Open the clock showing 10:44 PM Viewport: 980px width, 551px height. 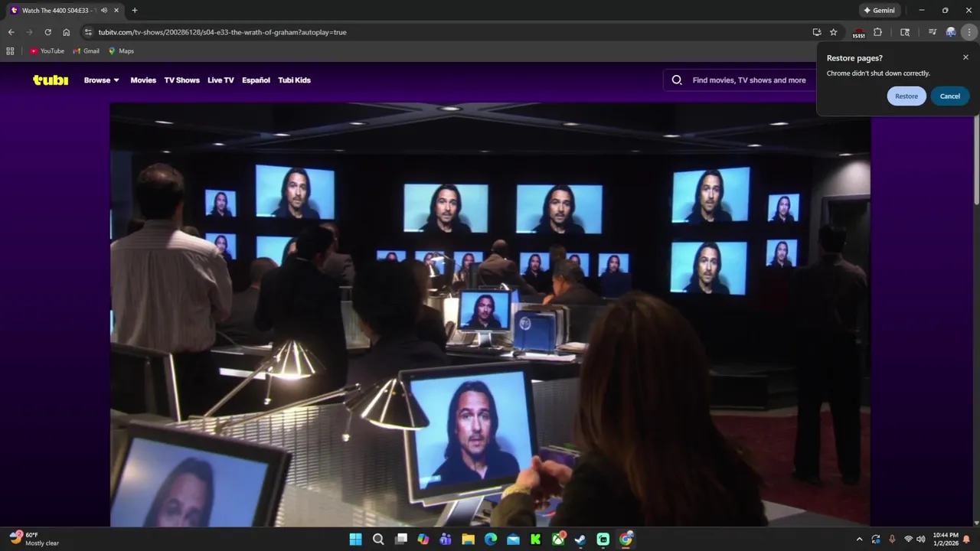(946, 540)
